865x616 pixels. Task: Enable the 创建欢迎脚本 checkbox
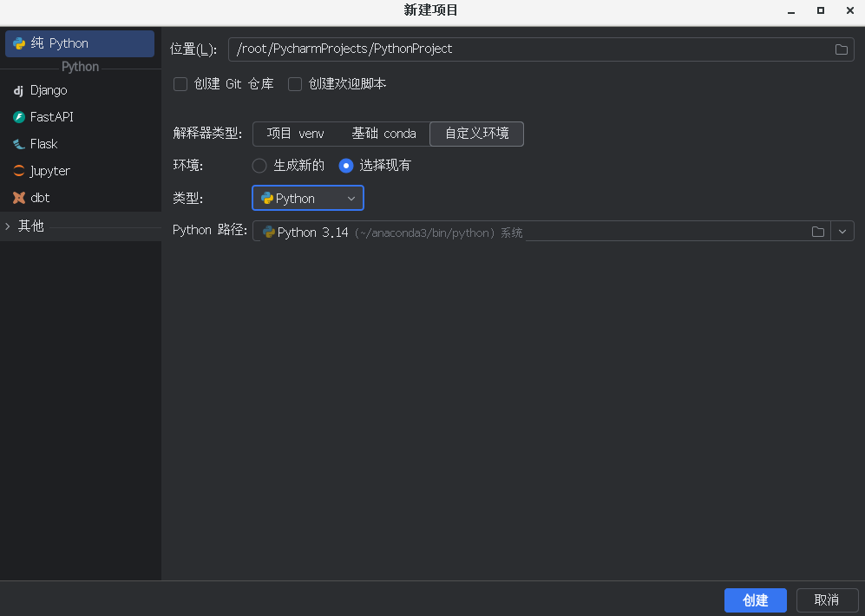coord(295,84)
